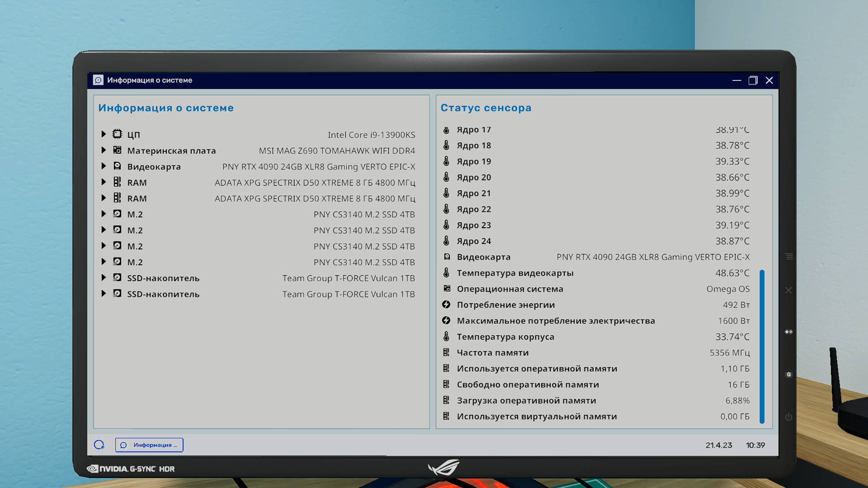The height and width of the screenshot is (488, 868).
Task: Click the Ядро 23 sensor row label
Action: click(474, 225)
